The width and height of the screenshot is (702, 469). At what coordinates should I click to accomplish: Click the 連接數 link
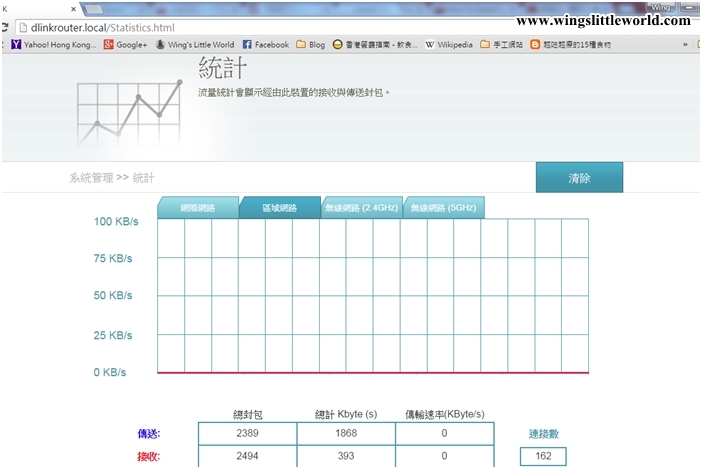[x=543, y=433]
